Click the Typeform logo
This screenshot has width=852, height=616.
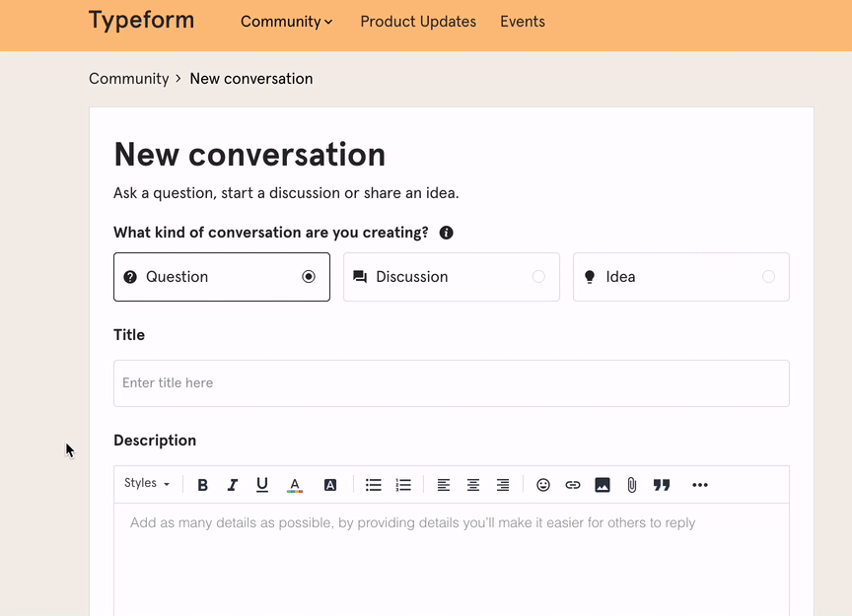(141, 21)
